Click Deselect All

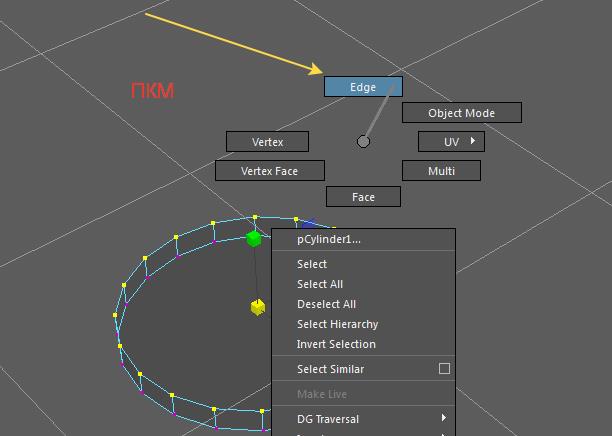pos(326,304)
